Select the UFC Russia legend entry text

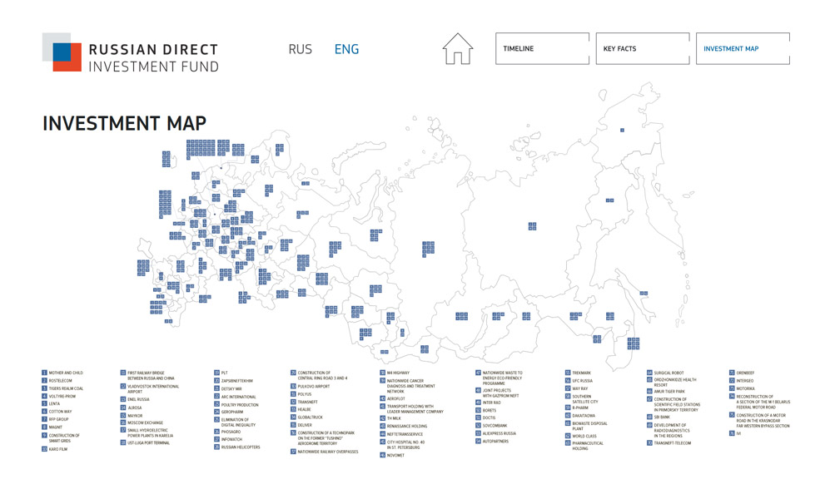tap(582, 381)
